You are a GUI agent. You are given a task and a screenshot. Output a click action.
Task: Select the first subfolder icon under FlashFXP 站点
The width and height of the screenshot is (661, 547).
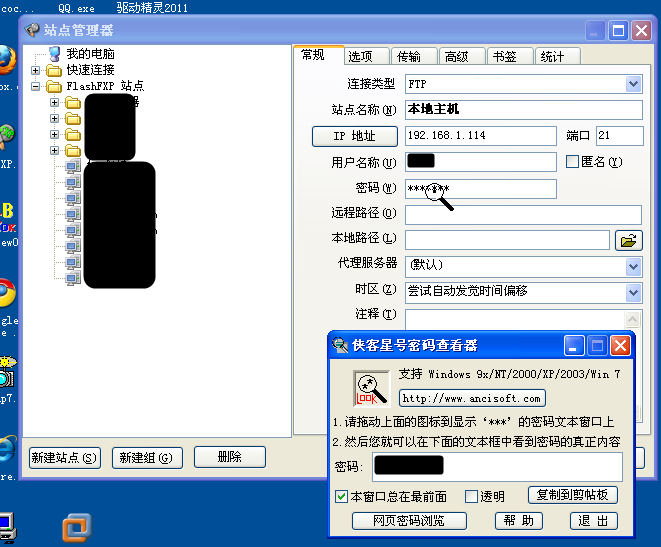[x=73, y=102]
